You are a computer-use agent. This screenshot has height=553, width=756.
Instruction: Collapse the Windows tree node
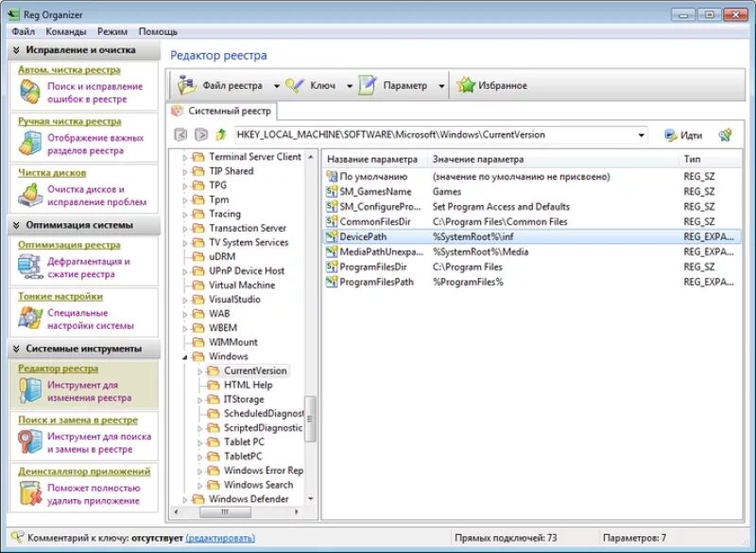point(185,357)
